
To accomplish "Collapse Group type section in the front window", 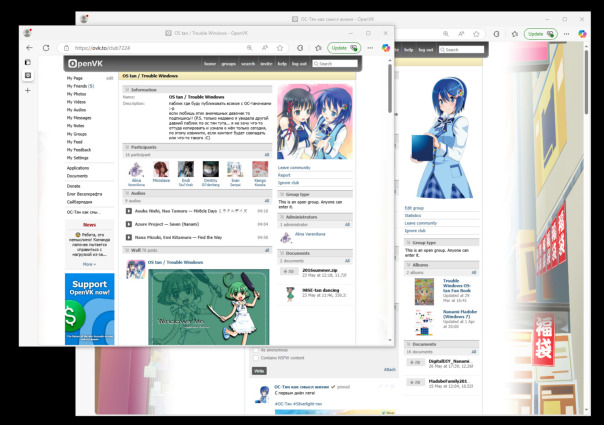I will [x=315, y=194].
